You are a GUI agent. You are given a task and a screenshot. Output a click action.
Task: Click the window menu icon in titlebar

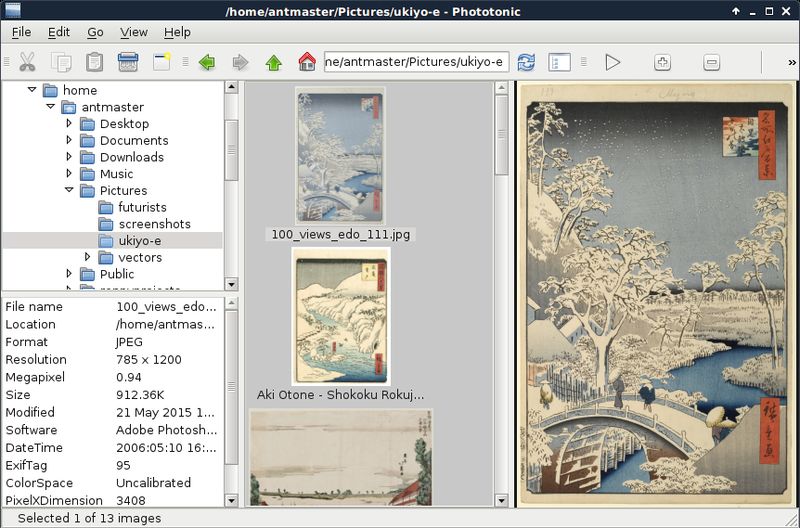click(12, 10)
